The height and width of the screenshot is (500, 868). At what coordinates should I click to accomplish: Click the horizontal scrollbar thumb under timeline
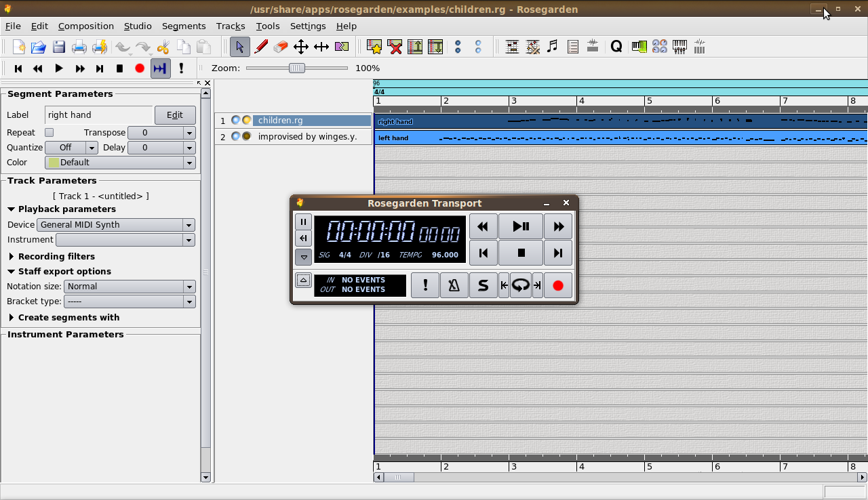[399, 477]
